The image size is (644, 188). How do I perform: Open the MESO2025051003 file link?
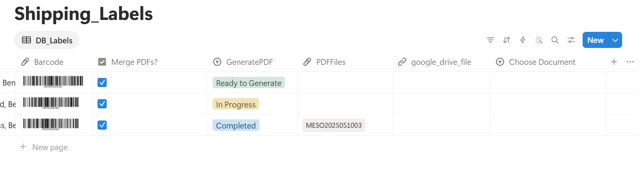[x=334, y=125]
